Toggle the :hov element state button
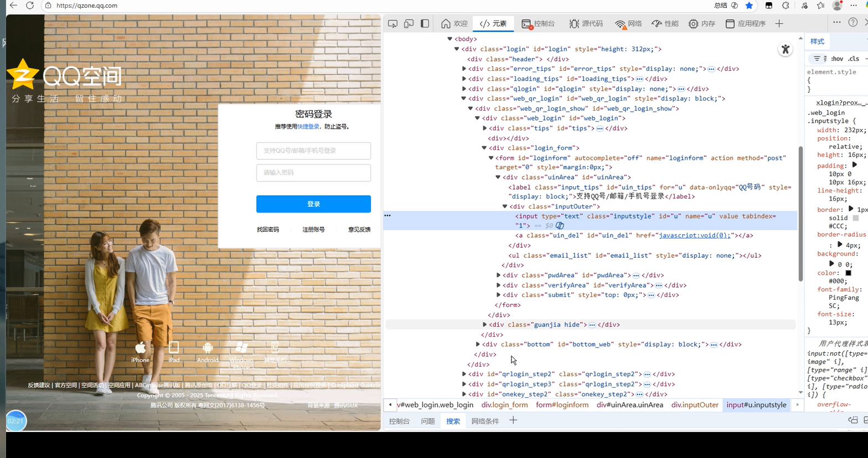Screen dimensions: 868x458 (837, 59)
